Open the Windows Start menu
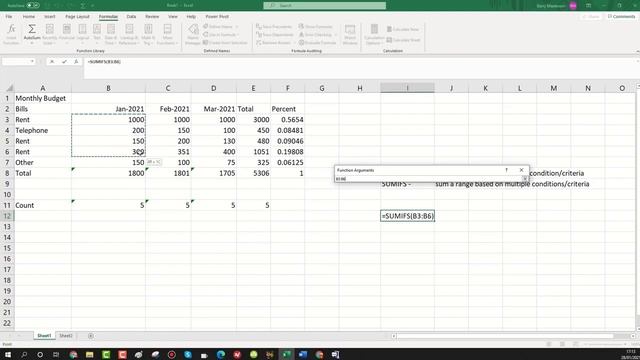Image resolution: width=640 pixels, height=360 pixels. [8, 354]
